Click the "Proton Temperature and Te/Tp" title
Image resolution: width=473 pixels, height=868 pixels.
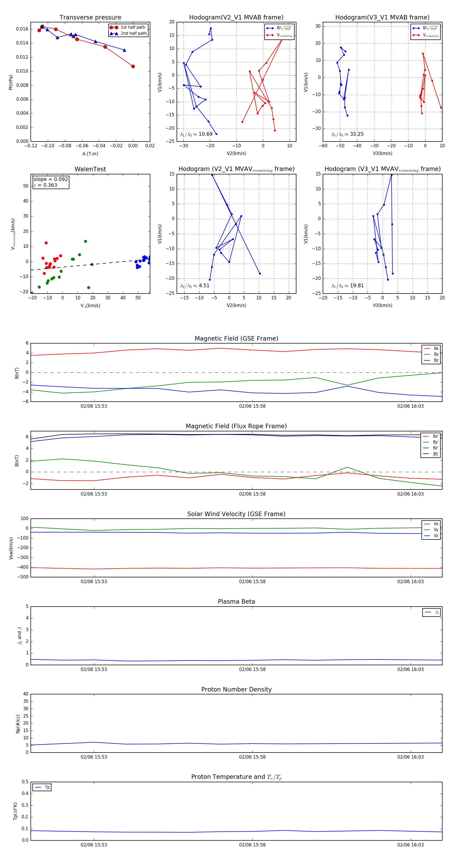(x=236, y=777)
